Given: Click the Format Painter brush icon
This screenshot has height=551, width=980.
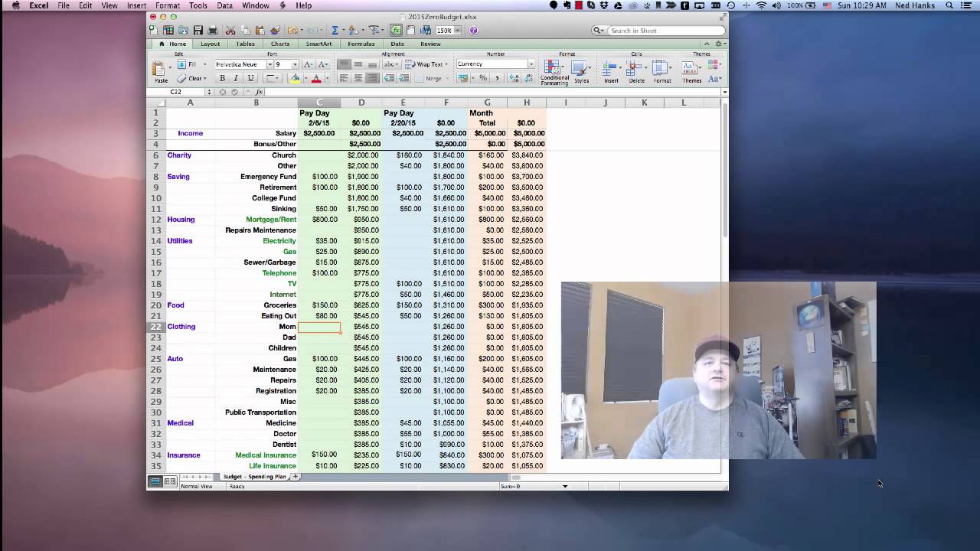Looking at the screenshot, I should click(275, 31).
